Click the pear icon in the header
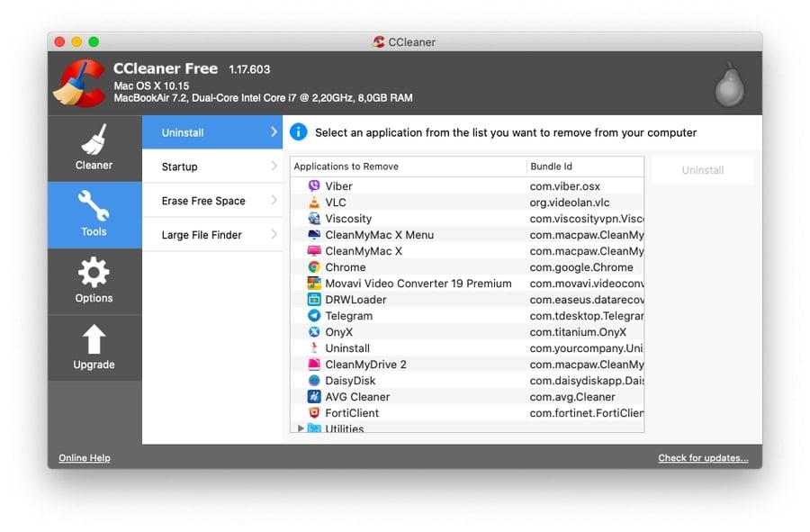This screenshot has width=810, height=532. 729,85
